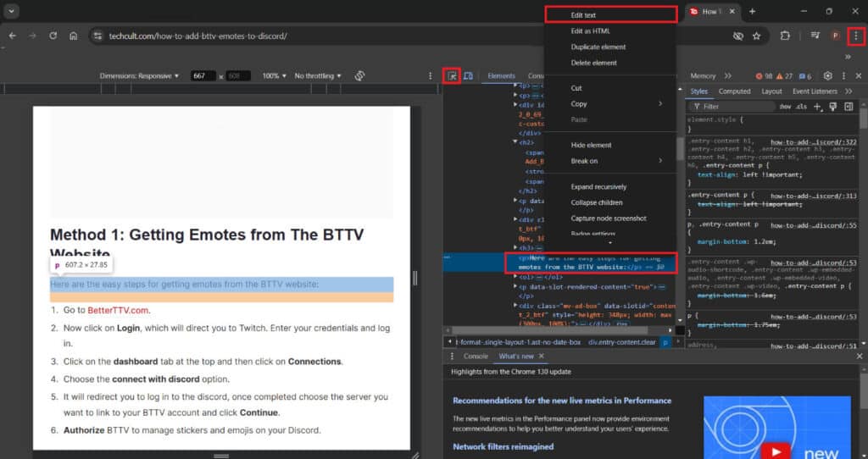Toggle the .cls element classes option
The image size is (868, 459).
tap(800, 107)
